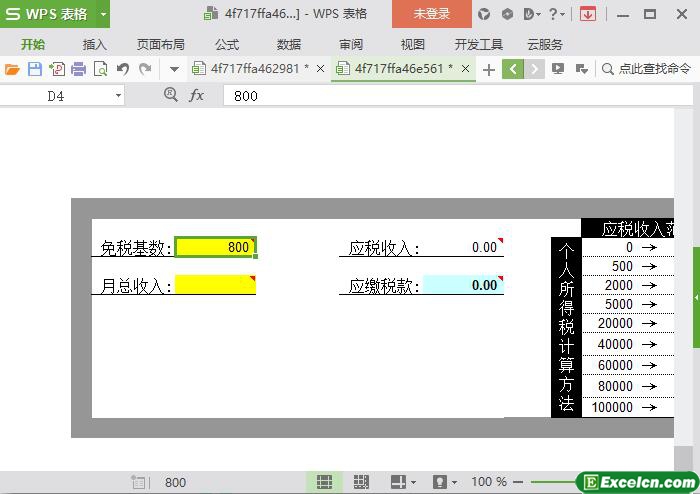Undo the last action
The height and width of the screenshot is (494, 700).
click(x=122, y=69)
